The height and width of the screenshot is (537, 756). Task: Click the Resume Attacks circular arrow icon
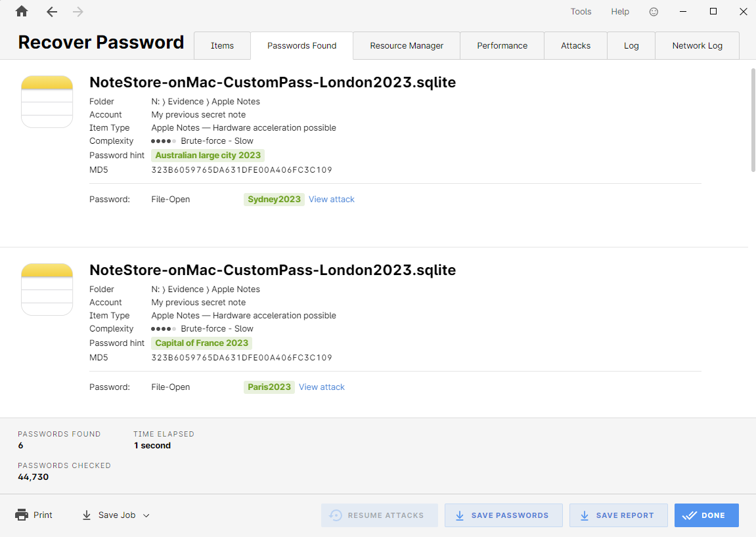[x=336, y=515]
